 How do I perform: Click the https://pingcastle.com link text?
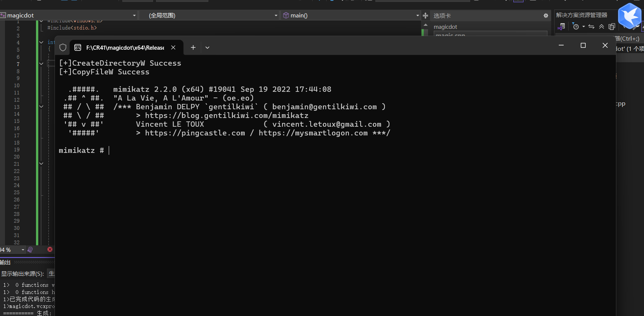tap(195, 133)
